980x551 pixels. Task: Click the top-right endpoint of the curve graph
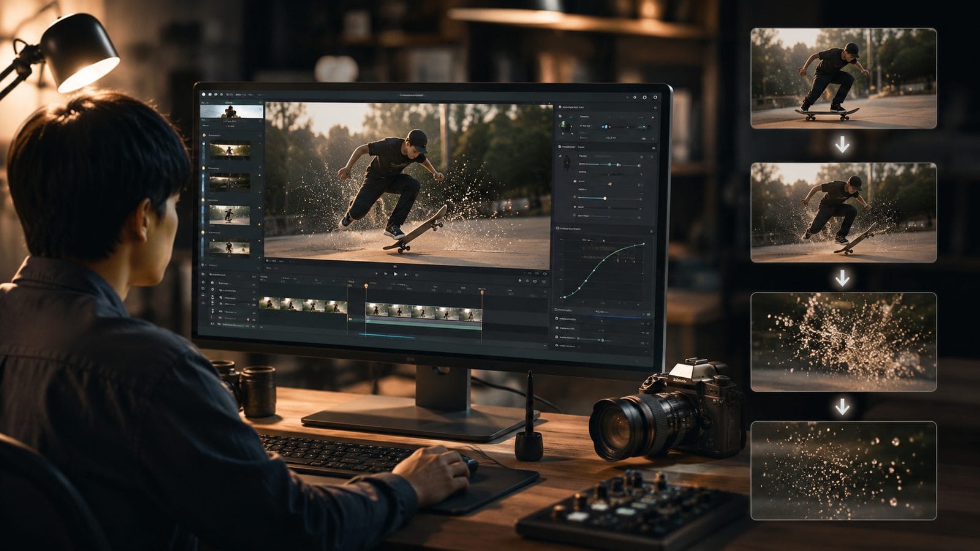point(644,244)
